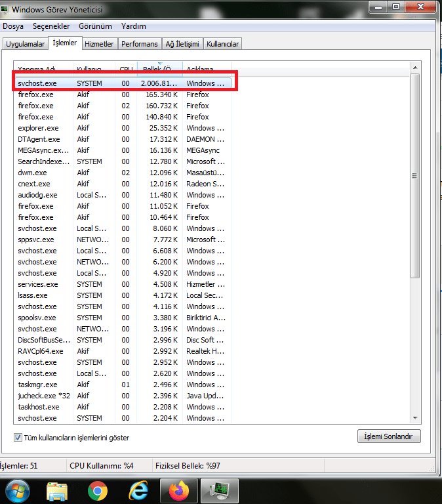This screenshot has height=504, width=442.
Task: Select the taskhost.exe process
Action: (123, 407)
